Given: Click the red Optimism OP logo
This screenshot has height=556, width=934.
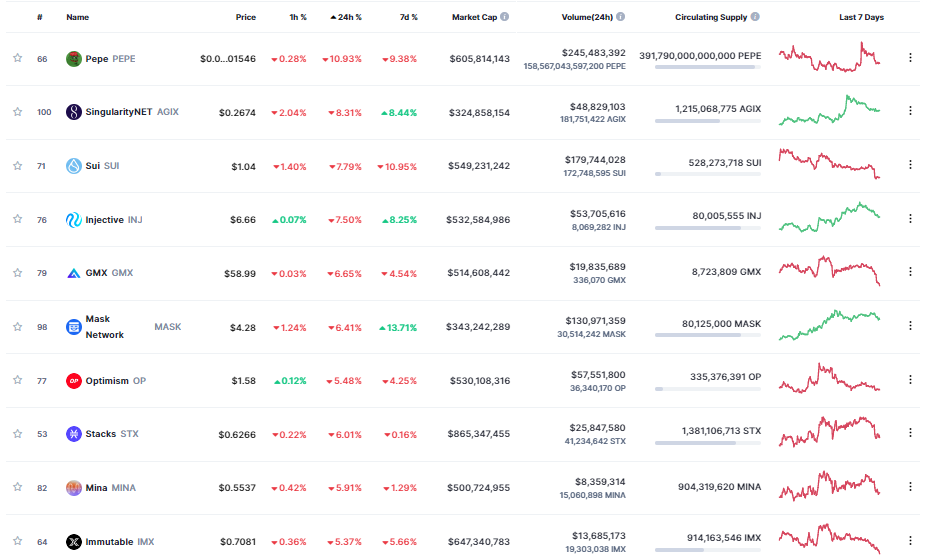Looking at the screenshot, I should (x=73, y=381).
